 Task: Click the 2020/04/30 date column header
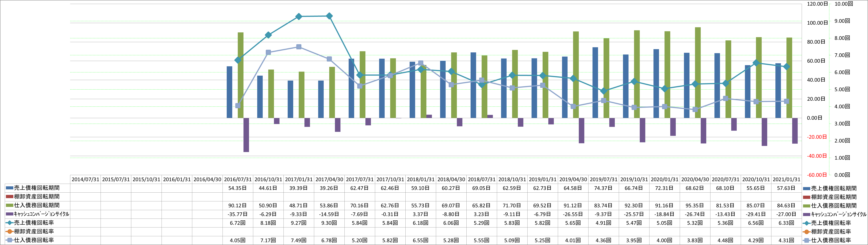coord(695,180)
